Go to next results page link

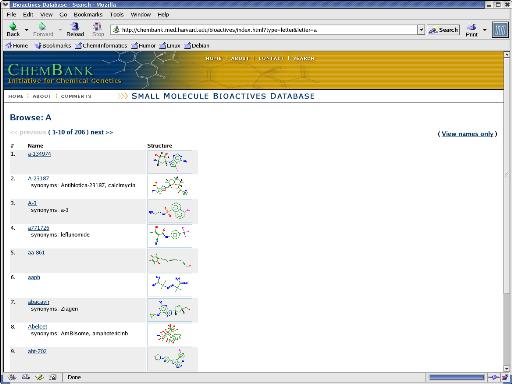coord(102,132)
